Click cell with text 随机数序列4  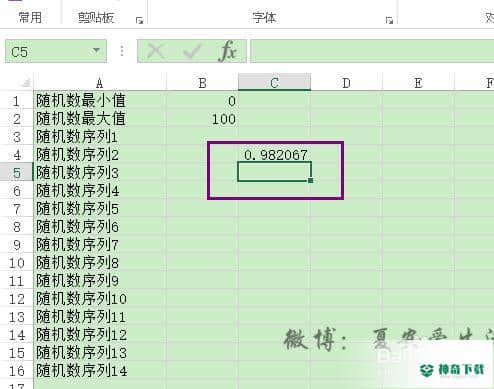click(x=100, y=191)
